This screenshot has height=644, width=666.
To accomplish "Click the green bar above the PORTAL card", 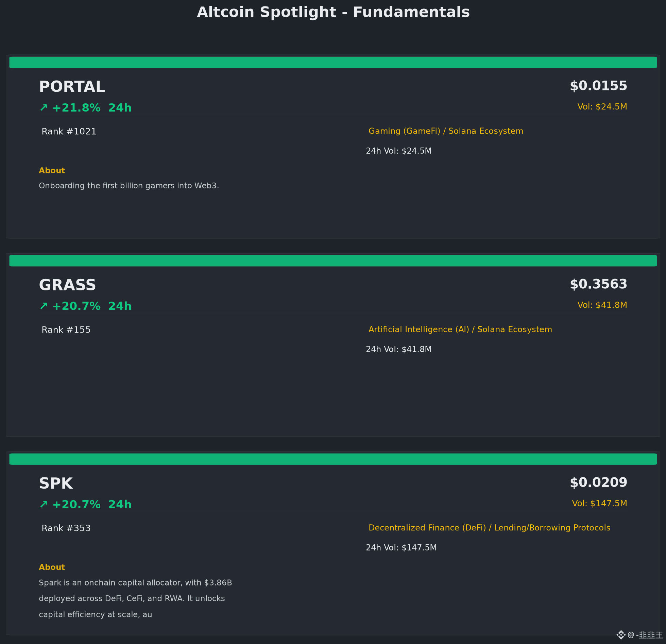I will coord(333,62).
